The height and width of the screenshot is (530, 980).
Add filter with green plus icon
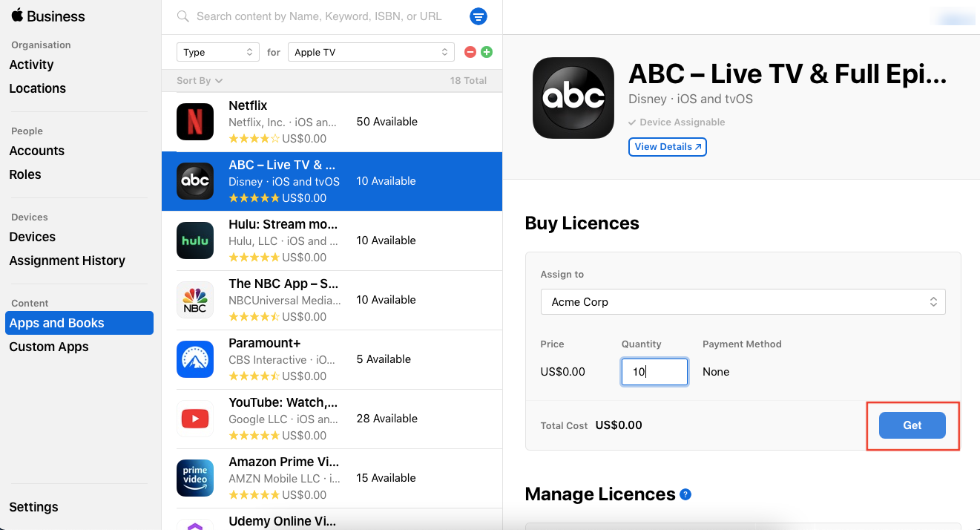pos(487,52)
